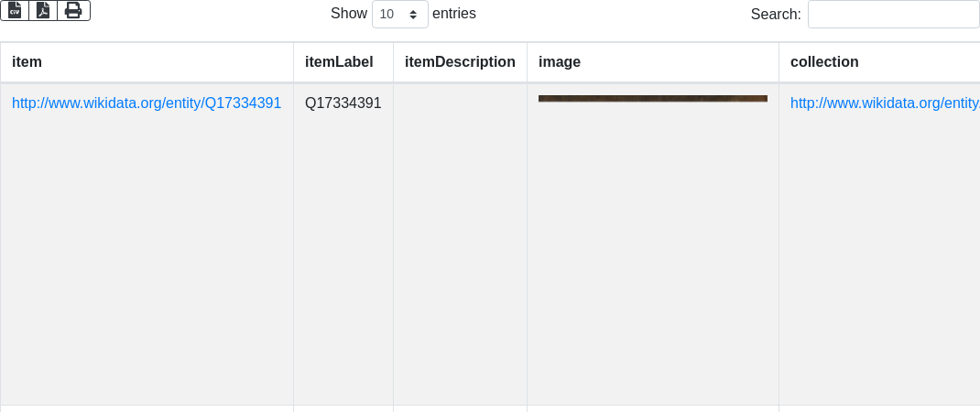Export the table as PDF

[43, 10]
